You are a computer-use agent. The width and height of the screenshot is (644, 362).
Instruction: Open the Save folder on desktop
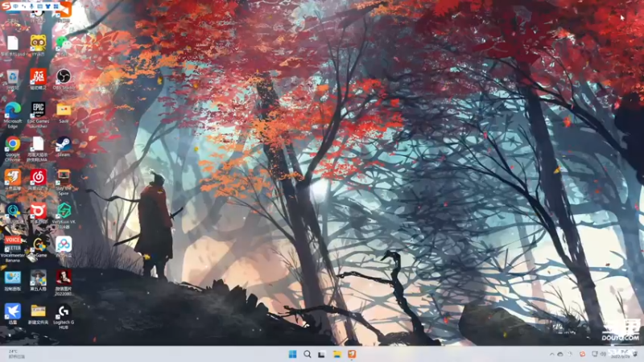[64, 111]
